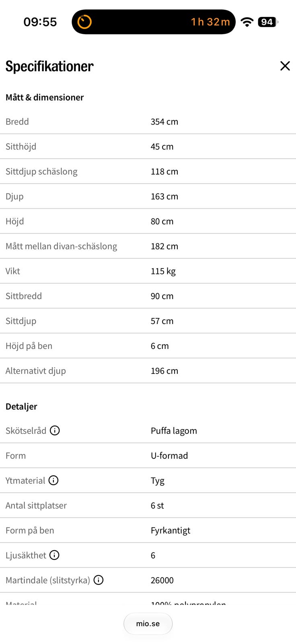Viewport: 296px width, 644px height.
Task: Tap the Wi-Fi status icon
Action: (x=247, y=22)
